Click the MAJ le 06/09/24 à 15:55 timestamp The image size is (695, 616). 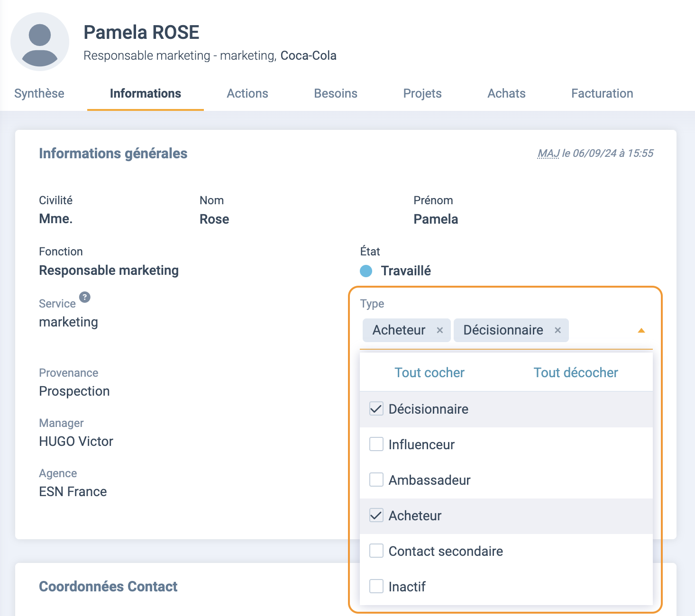pos(595,153)
